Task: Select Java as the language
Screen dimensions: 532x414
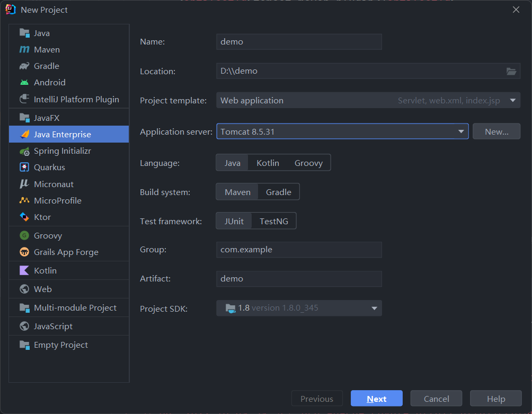Action: click(233, 163)
